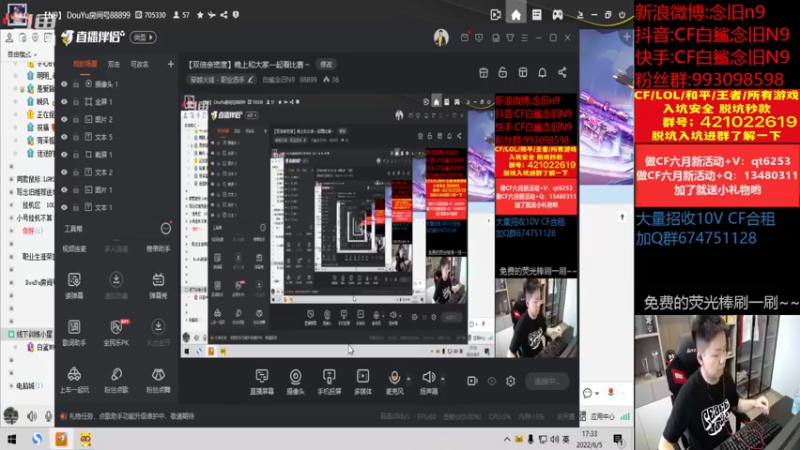
Task: Toggle the lock on 摄像头 1 source
Action: coord(76,84)
